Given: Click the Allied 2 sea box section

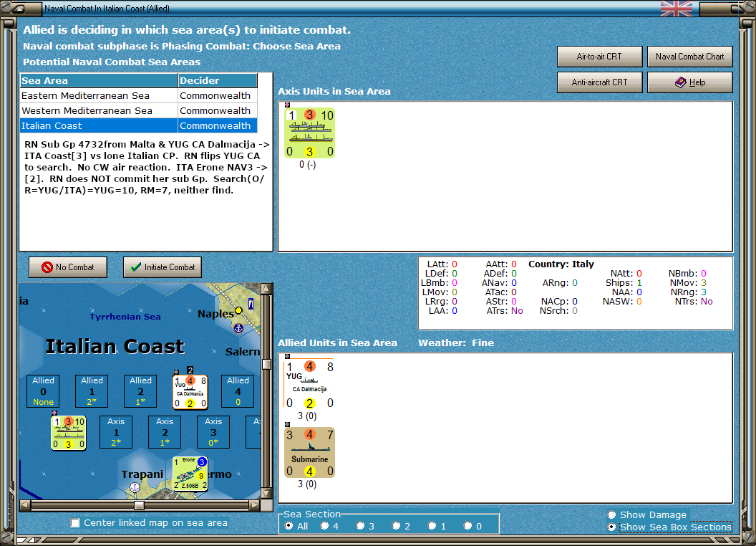Looking at the screenshot, I should point(140,391).
